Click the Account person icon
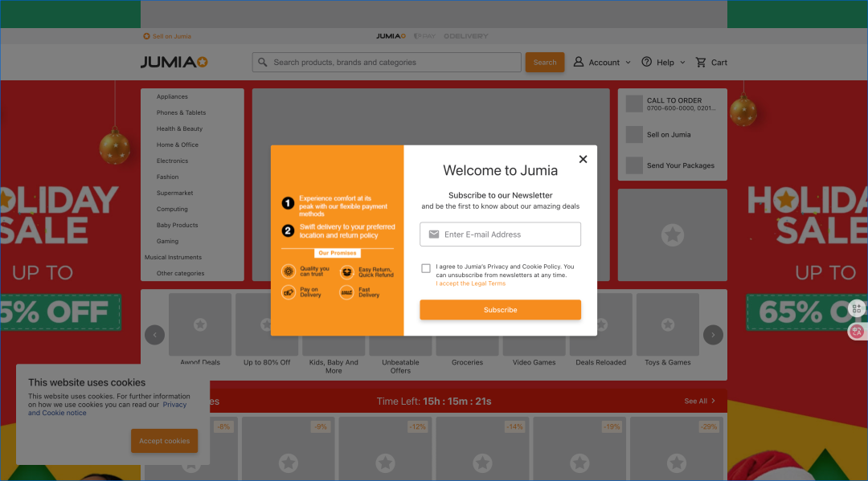 tap(579, 62)
